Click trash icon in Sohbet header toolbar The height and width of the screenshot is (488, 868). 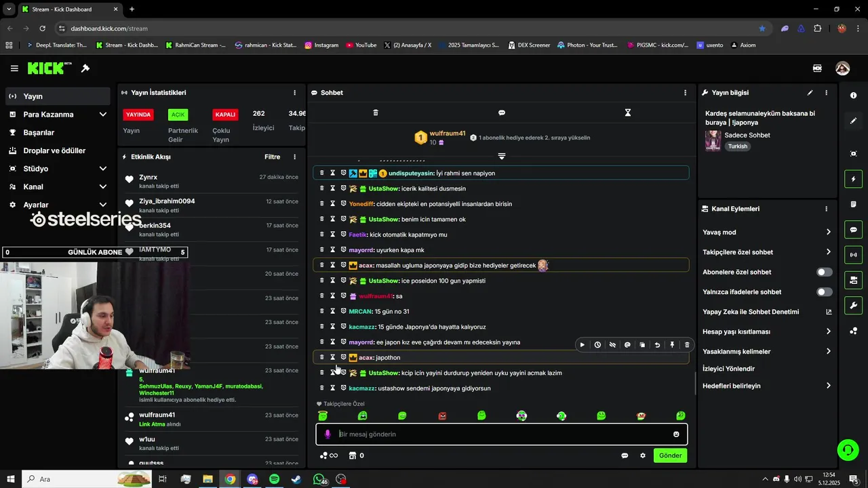pos(376,113)
